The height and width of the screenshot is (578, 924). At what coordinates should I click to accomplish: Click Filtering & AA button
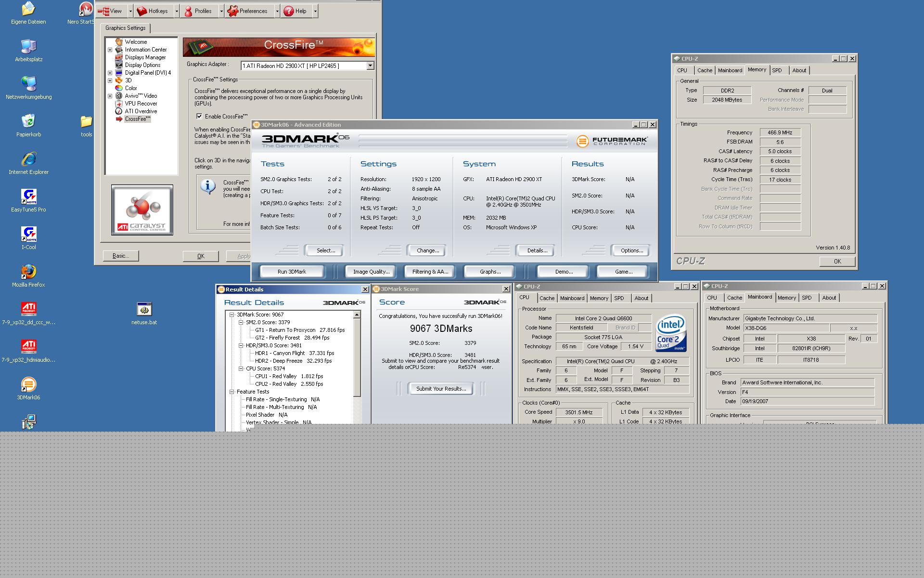coord(430,272)
